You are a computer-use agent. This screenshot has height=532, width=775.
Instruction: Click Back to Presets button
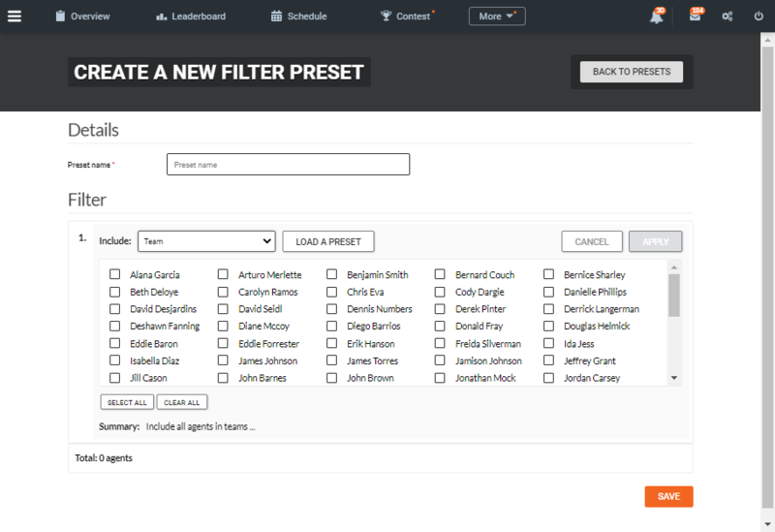pos(632,72)
